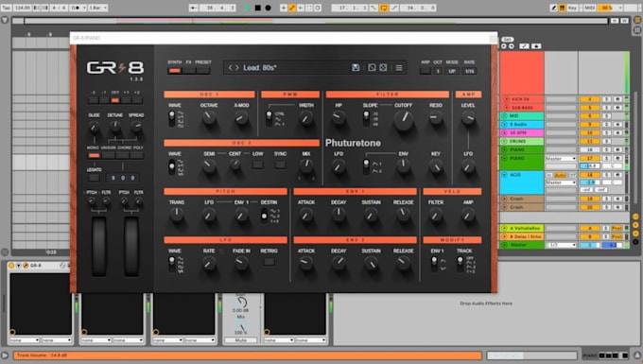Toggle the LEGATO button

coord(94,178)
